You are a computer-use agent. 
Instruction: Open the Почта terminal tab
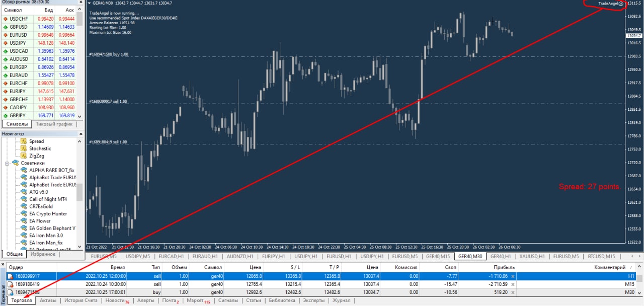point(170,300)
